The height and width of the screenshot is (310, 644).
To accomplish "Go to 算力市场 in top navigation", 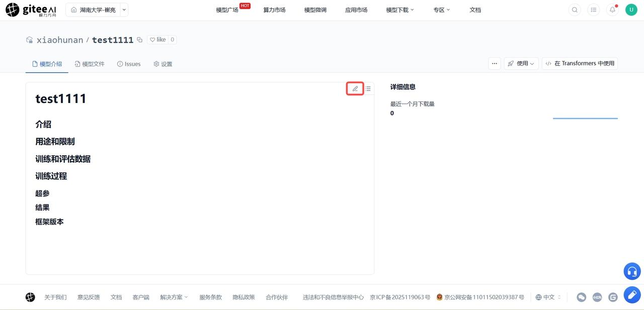I will tap(274, 10).
